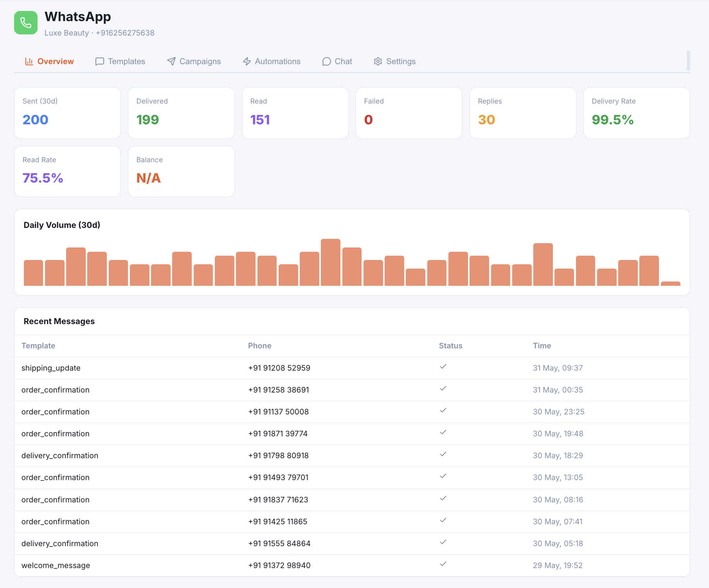Click the Overview bar chart icon
Viewport: 709px width, 588px height.
[x=29, y=61]
